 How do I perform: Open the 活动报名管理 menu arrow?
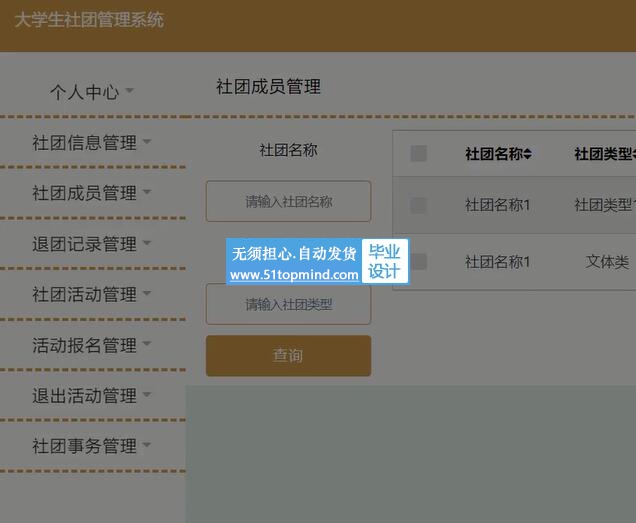click(147, 344)
